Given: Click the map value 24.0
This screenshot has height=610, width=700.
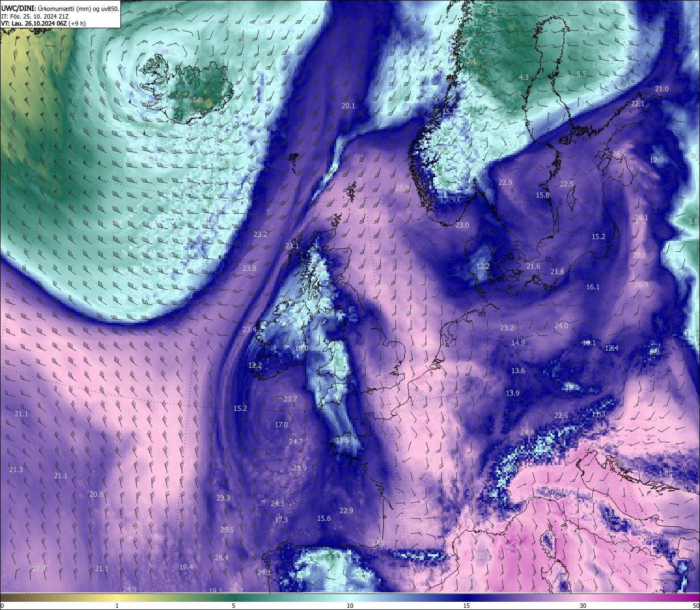Looking at the screenshot, I should point(561,326).
